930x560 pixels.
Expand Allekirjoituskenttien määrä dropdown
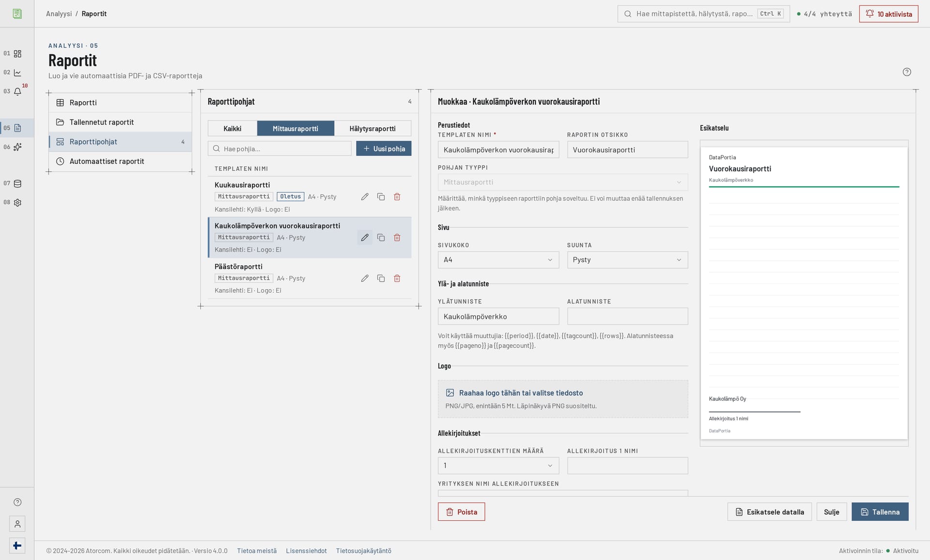pyautogui.click(x=498, y=466)
